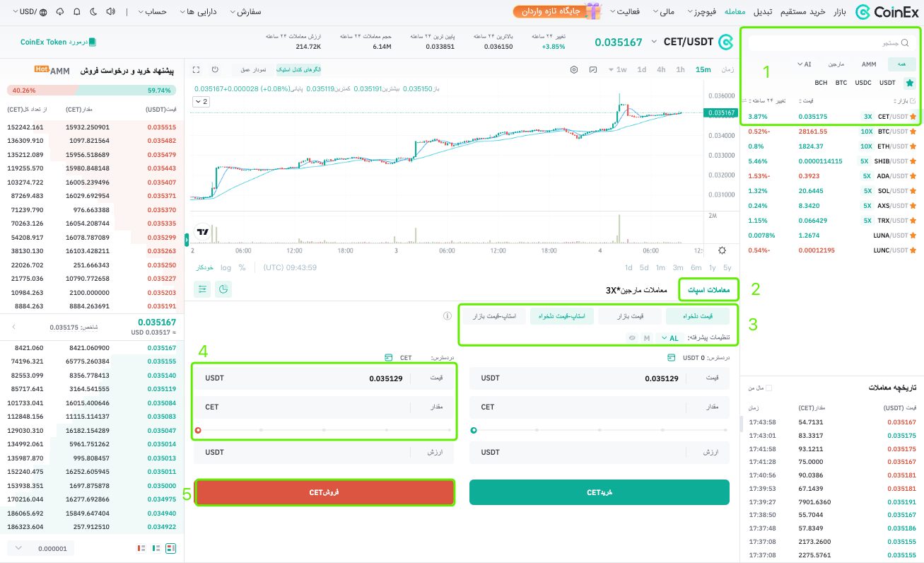The image size is (924, 563).
Task: Select the BTC quote market tab
Action: tap(841, 83)
